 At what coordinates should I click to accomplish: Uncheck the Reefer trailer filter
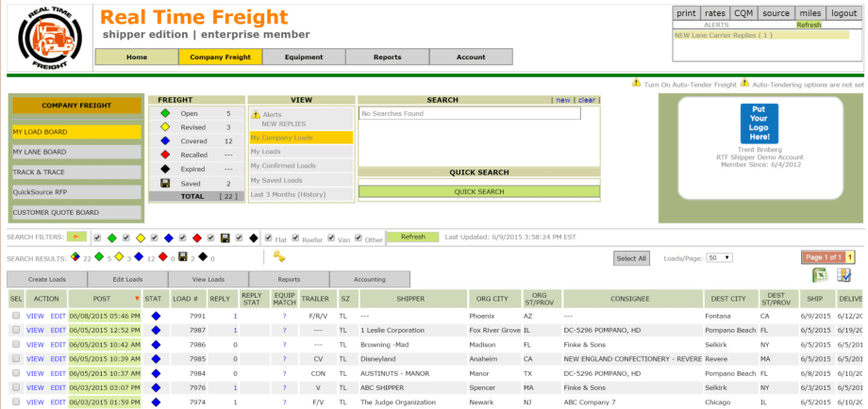pyautogui.click(x=295, y=238)
